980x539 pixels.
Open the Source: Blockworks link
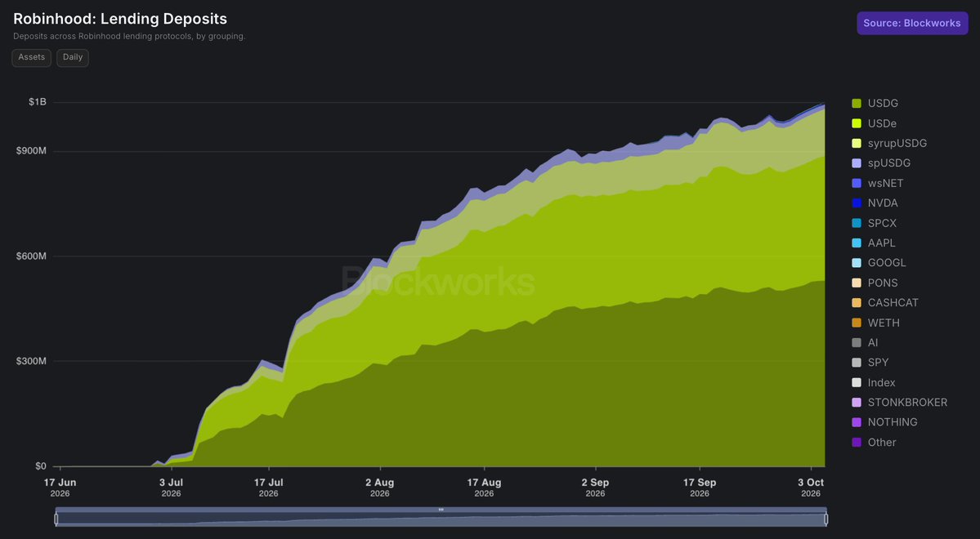(x=912, y=23)
